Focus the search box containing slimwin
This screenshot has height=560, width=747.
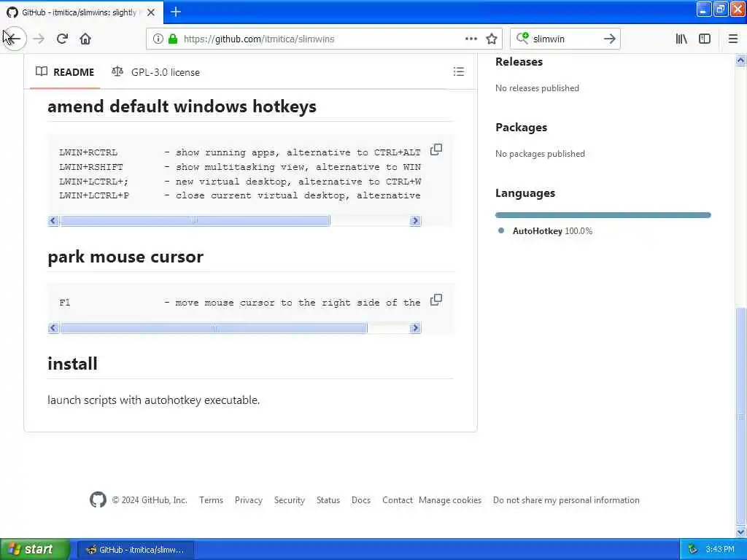pos(565,39)
